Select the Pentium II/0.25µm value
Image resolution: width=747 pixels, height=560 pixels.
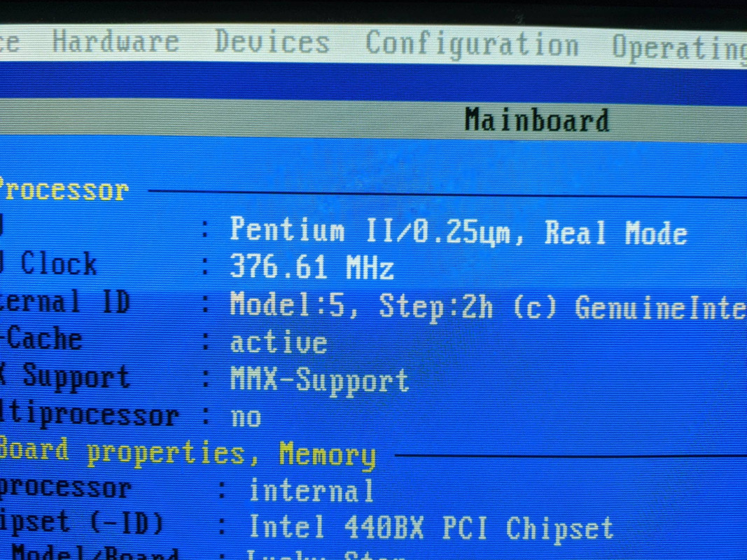370,230
